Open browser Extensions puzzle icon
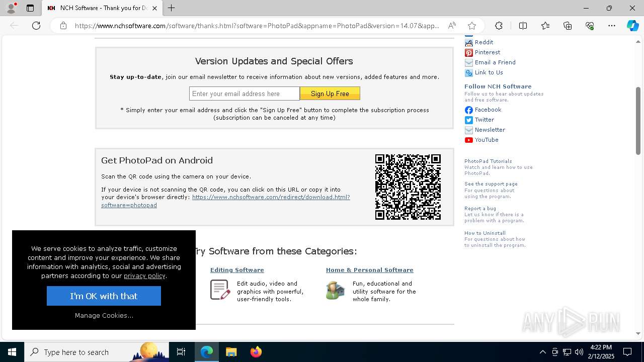 tap(499, 26)
